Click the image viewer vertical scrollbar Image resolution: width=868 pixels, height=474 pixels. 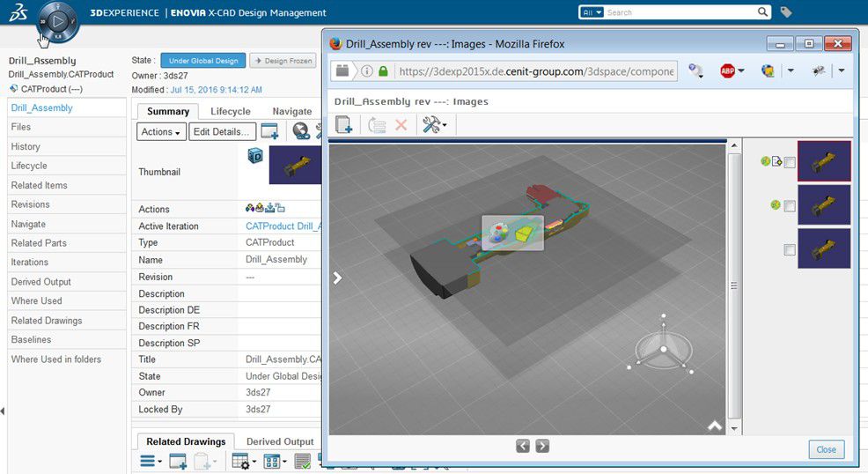pos(735,286)
